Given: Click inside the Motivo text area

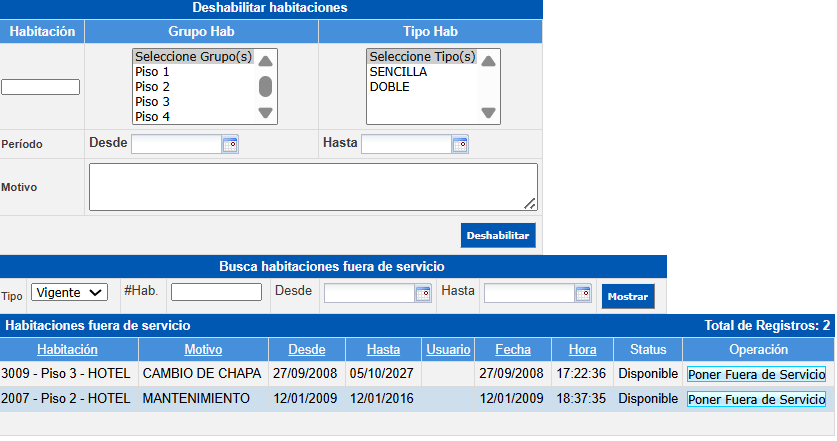Looking at the screenshot, I should tap(313, 187).
